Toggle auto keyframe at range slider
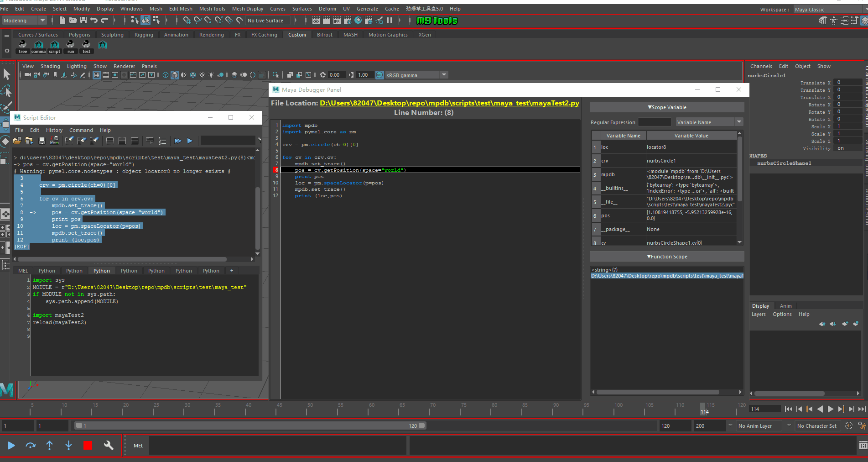This screenshot has height=462, width=868. [x=848, y=425]
